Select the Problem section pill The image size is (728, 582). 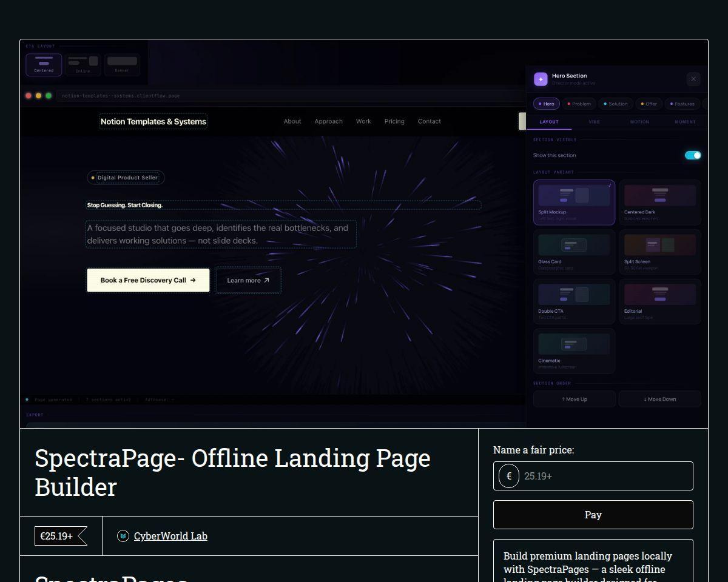pos(579,104)
